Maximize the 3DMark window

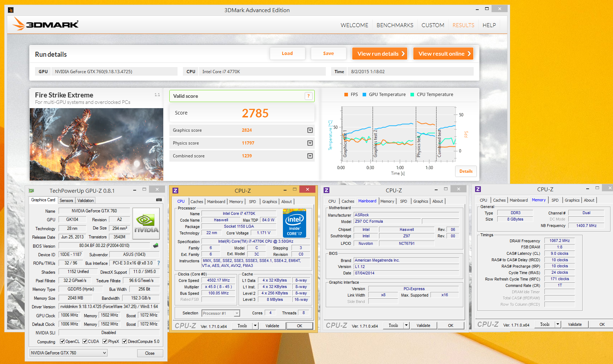[487, 9]
